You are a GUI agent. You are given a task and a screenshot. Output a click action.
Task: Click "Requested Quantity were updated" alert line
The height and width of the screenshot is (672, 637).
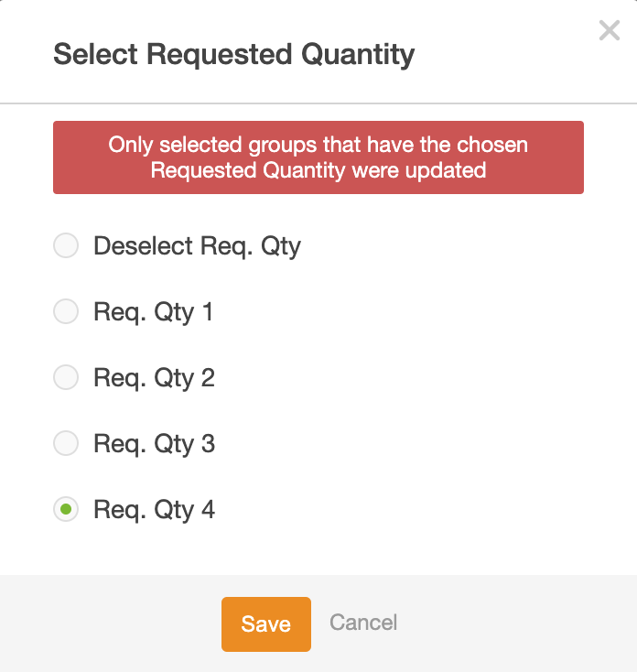click(x=318, y=170)
